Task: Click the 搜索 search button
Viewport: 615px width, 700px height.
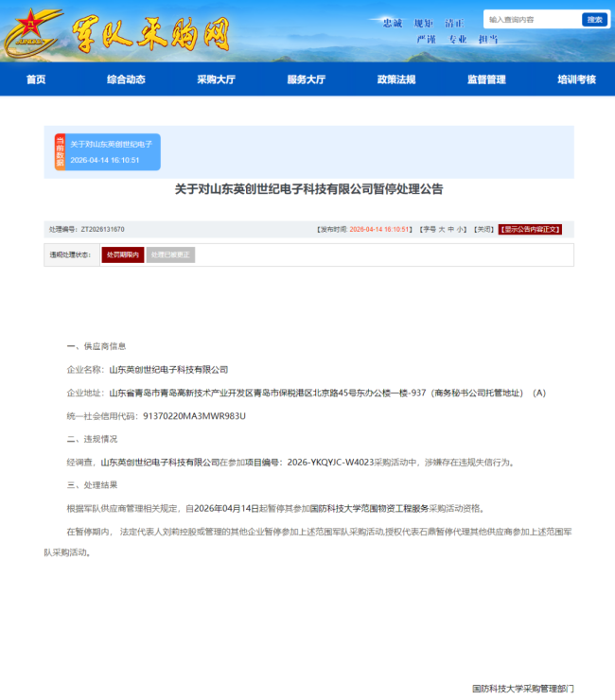Action: [594, 20]
